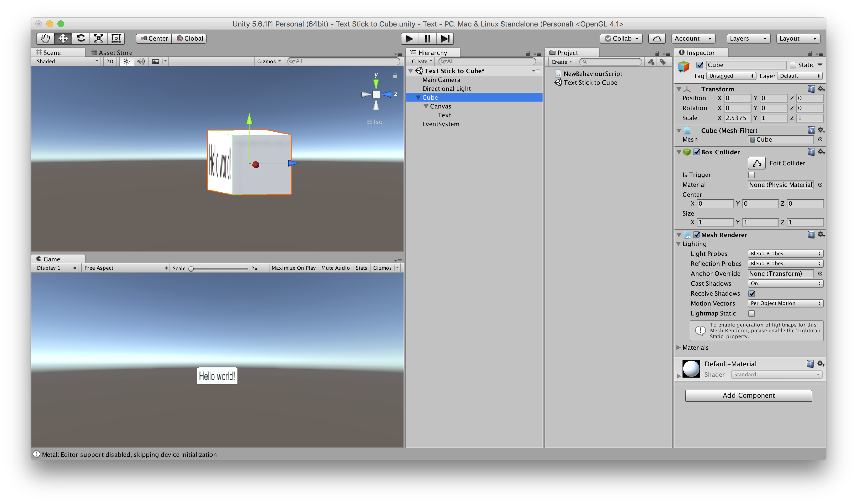Open the Layers dropdown
This screenshot has width=857, height=504.
pos(748,38)
